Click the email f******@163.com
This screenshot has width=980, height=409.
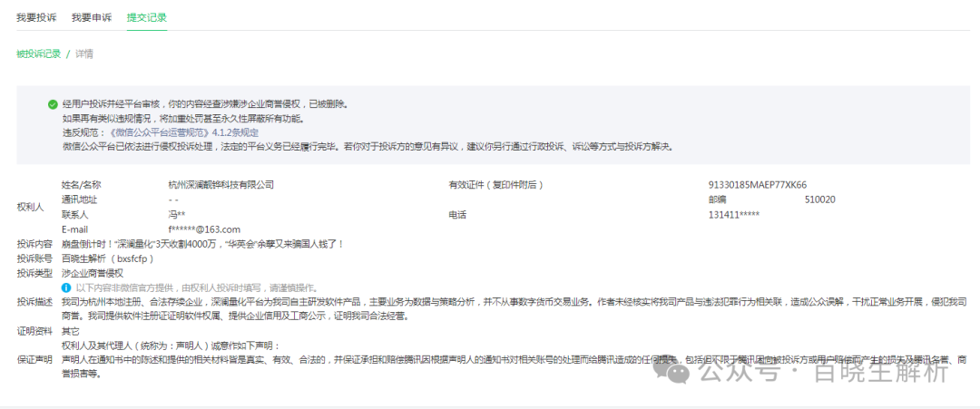(x=204, y=229)
